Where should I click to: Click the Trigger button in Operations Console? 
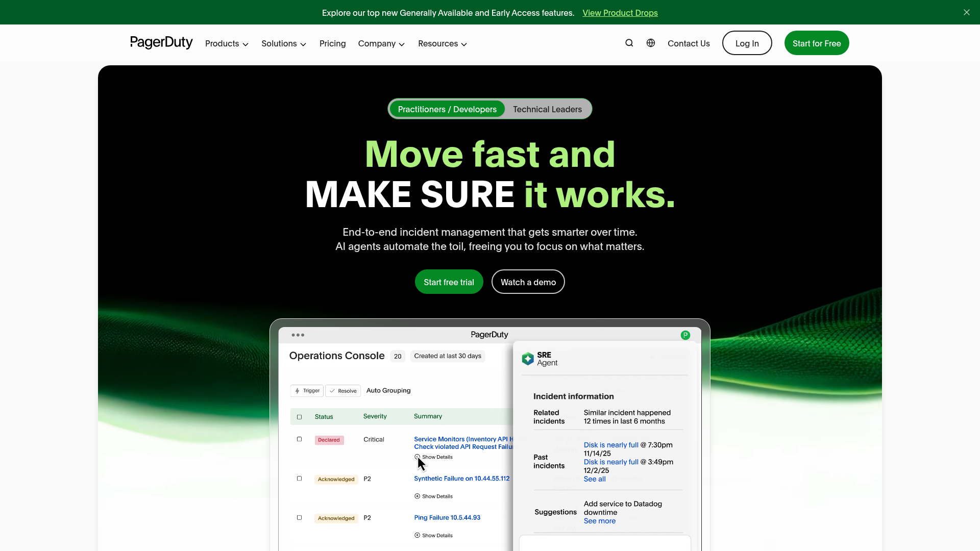tap(307, 391)
